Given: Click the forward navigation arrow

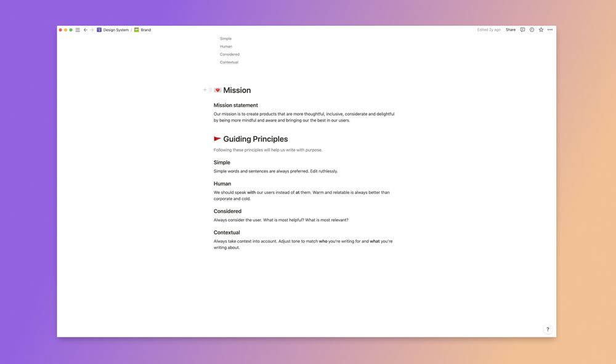Looking at the screenshot, I should [x=91, y=28].
